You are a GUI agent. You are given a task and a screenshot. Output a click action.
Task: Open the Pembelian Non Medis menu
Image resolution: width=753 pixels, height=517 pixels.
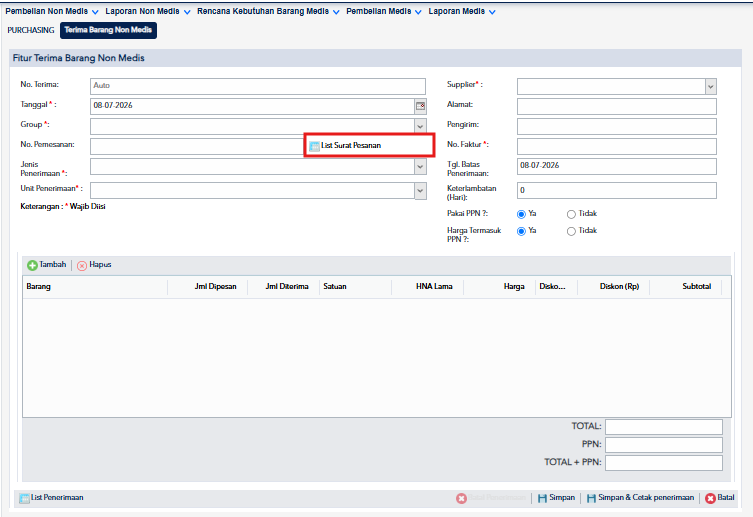coord(51,11)
